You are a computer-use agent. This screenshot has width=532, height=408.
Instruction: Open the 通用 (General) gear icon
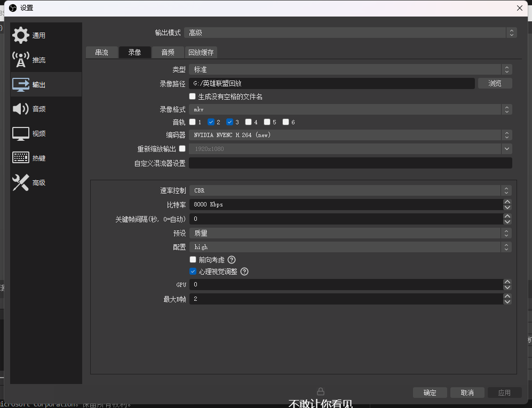(21, 35)
